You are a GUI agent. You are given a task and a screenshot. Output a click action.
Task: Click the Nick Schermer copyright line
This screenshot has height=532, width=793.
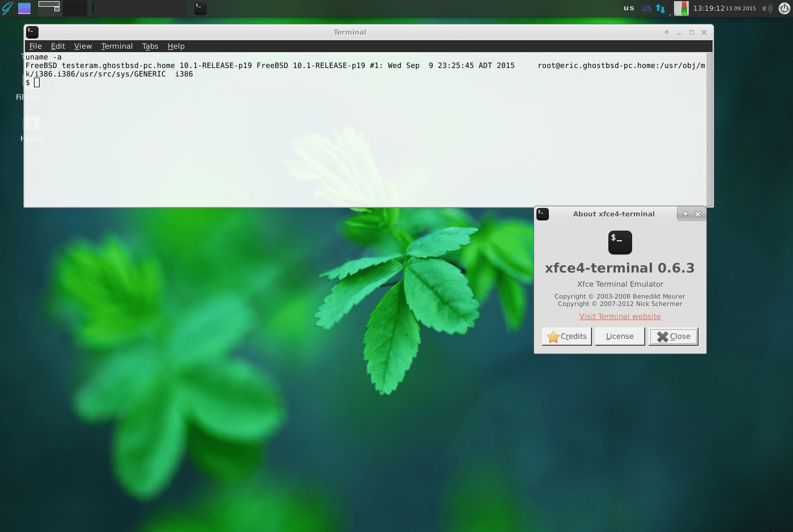coord(620,304)
